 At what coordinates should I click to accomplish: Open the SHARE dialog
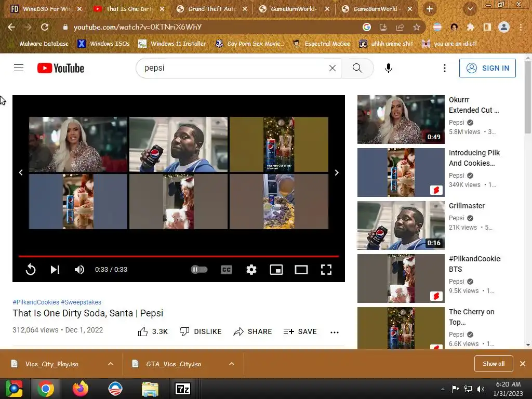tap(253, 331)
